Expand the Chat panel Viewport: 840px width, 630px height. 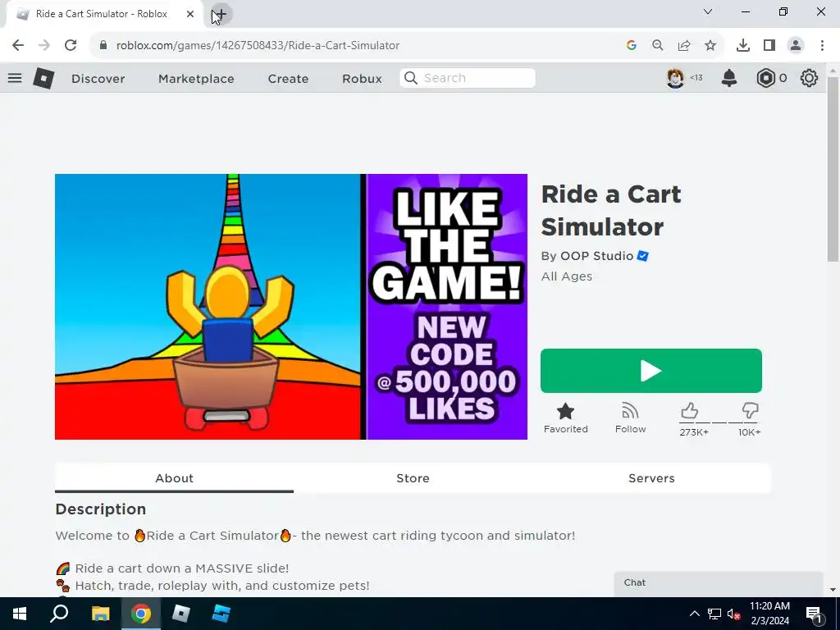(x=718, y=583)
